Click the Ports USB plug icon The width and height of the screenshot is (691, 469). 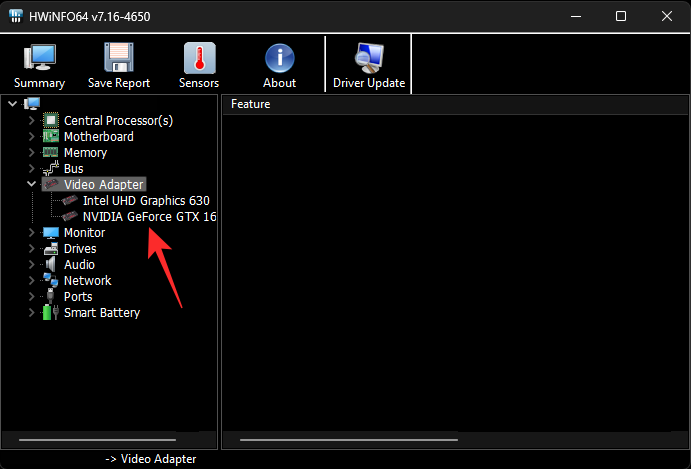tap(51, 296)
